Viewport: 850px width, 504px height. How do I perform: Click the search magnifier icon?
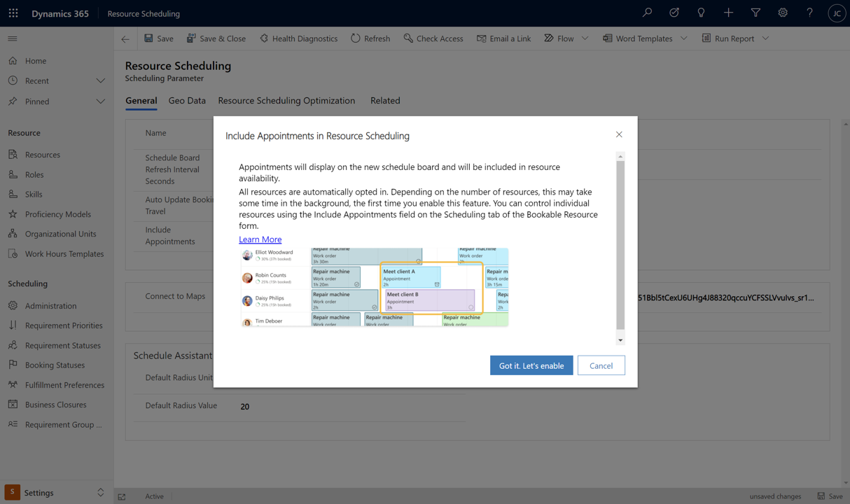pyautogui.click(x=647, y=13)
